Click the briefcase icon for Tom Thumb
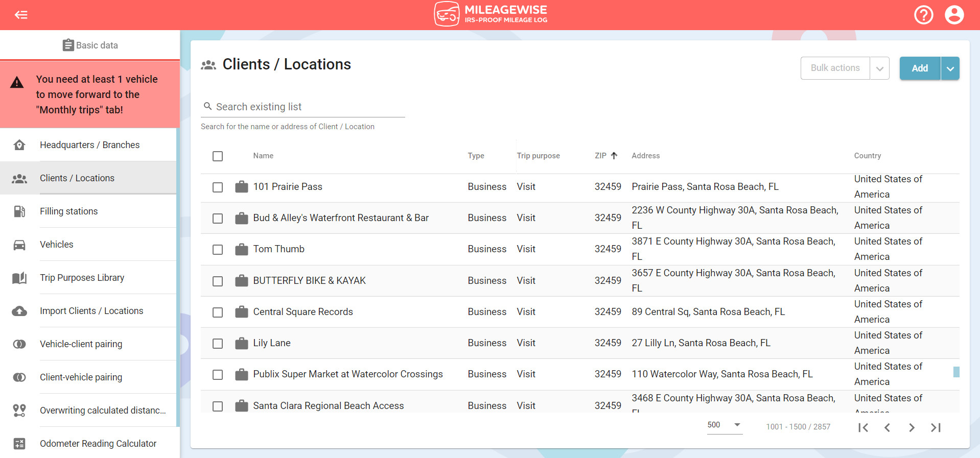This screenshot has height=458, width=980. (242, 249)
